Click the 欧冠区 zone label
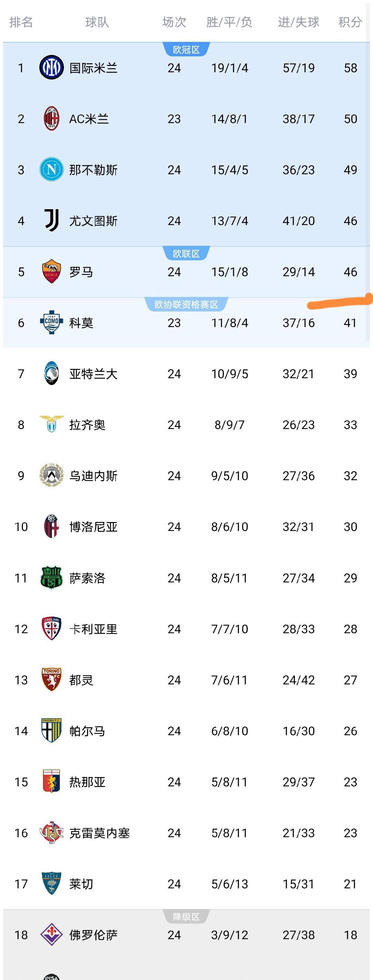Image resolution: width=373 pixels, height=980 pixels. 186,50
